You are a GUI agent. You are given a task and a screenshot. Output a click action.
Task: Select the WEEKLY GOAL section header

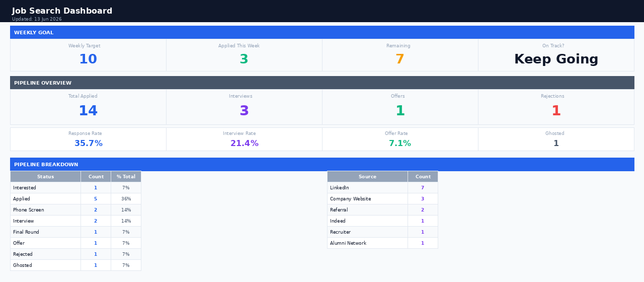[322, 32]
